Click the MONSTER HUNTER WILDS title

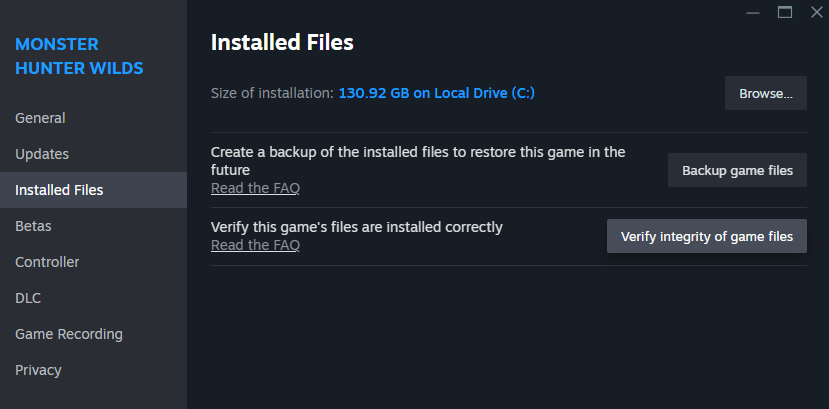pos(79,56)
